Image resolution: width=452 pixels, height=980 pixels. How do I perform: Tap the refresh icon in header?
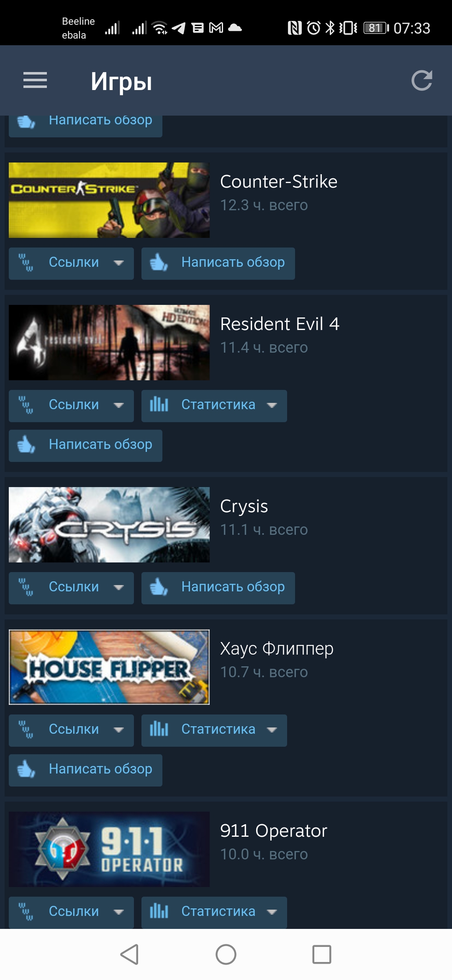pos(421,80)
